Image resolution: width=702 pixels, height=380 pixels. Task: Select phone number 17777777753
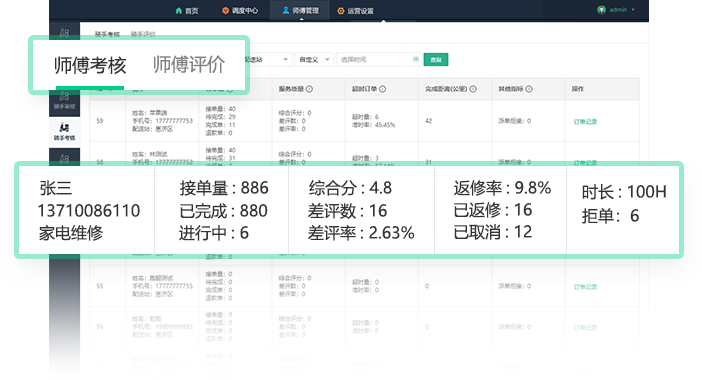point(174,121)
